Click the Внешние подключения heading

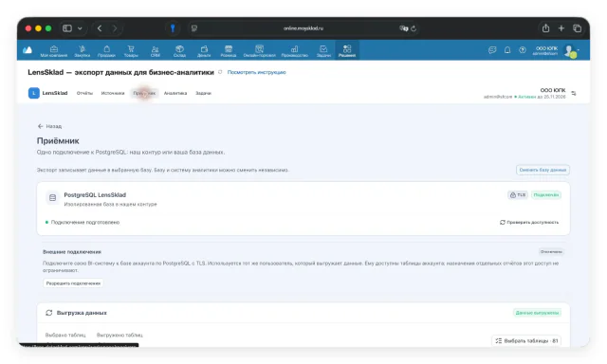click(x=72, y=252)
